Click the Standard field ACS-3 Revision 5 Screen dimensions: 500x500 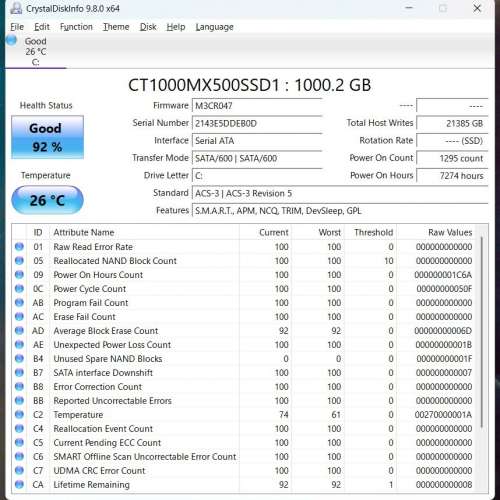click(x=340, y=193)
